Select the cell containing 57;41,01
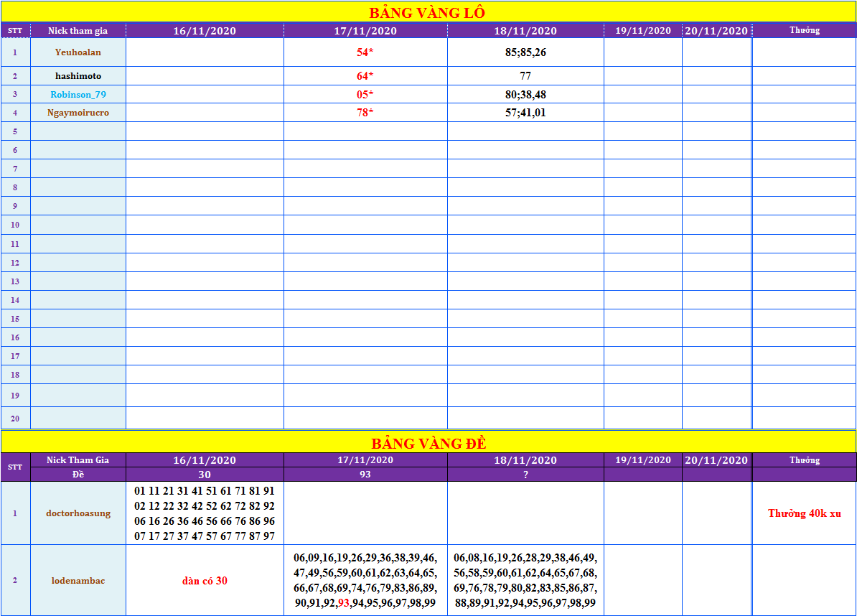Viewport: 857px width, 616px height. [525, 113]
